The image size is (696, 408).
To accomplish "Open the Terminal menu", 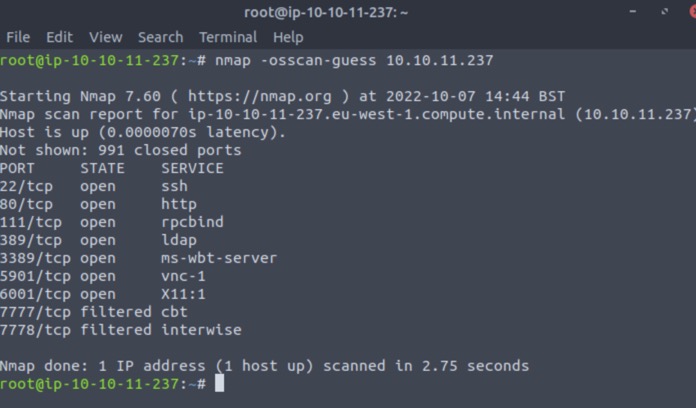I will pyautogui.click(x=227, y=37).
